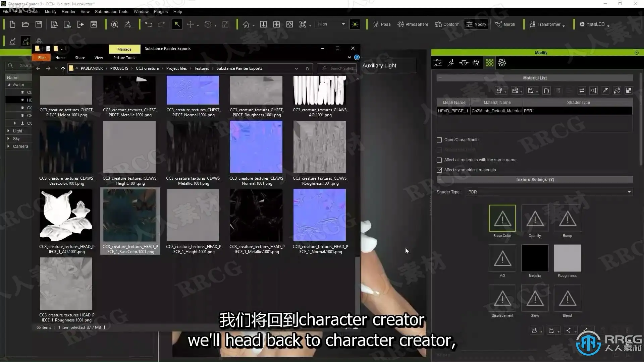The image size is (644, 362).
Task: Click the New Project icon
Action: point(12,24)
